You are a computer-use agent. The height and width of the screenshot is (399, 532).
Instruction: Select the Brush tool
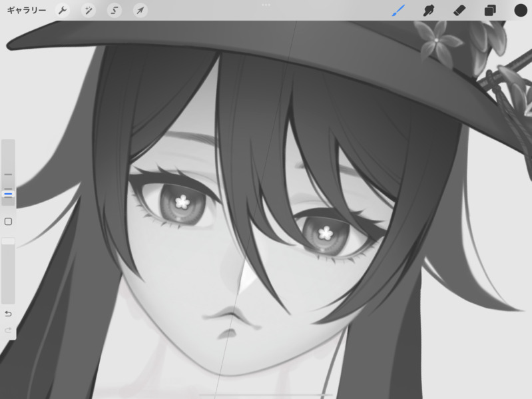(x=398, y=10)
